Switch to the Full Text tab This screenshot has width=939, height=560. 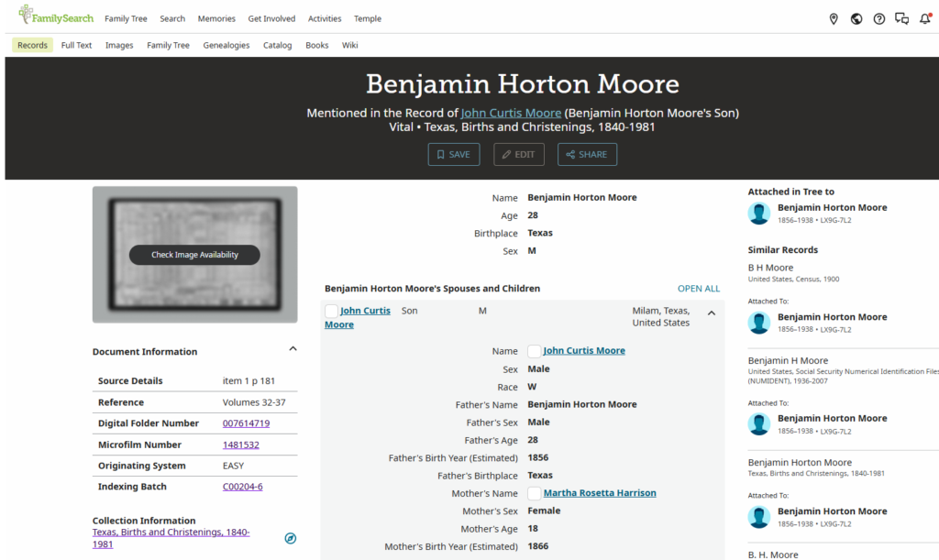point(77,45)
